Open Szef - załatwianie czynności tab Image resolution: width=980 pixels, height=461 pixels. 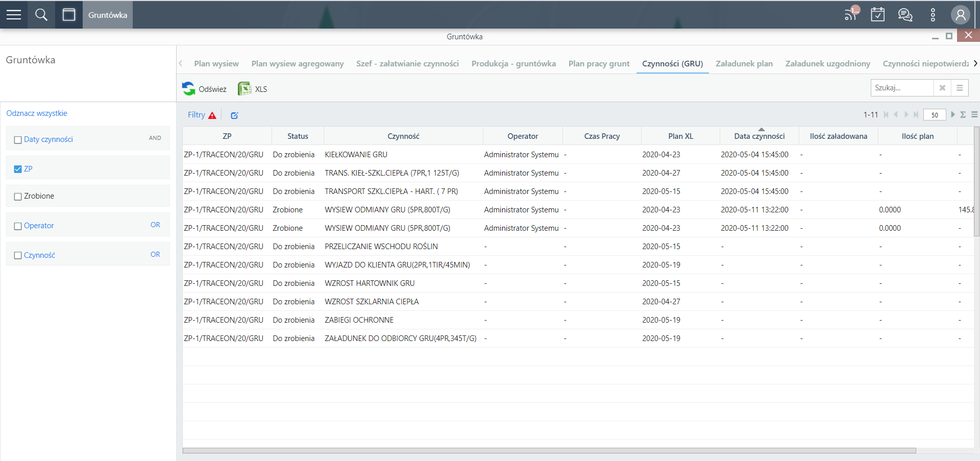pyautogui.click(x=407, y=63)
